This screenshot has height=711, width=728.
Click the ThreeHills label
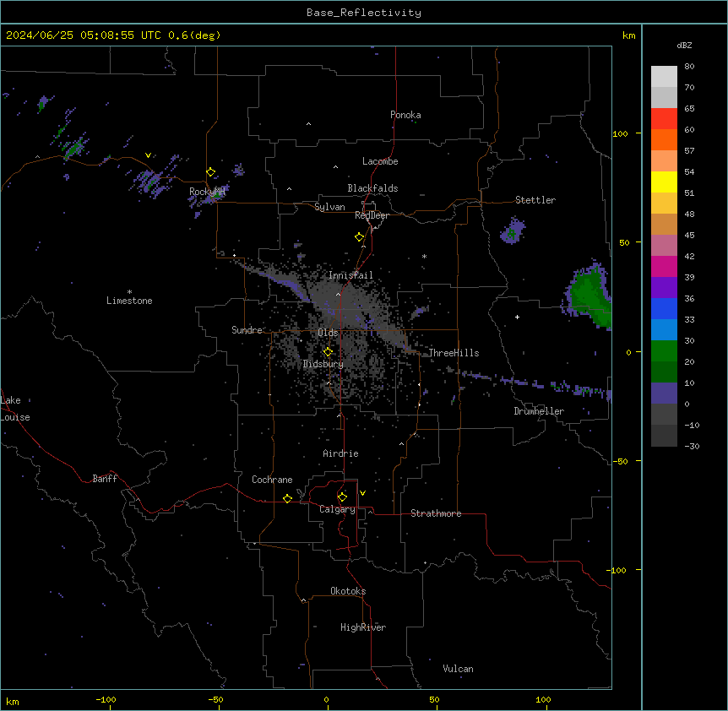coord(454,353)
